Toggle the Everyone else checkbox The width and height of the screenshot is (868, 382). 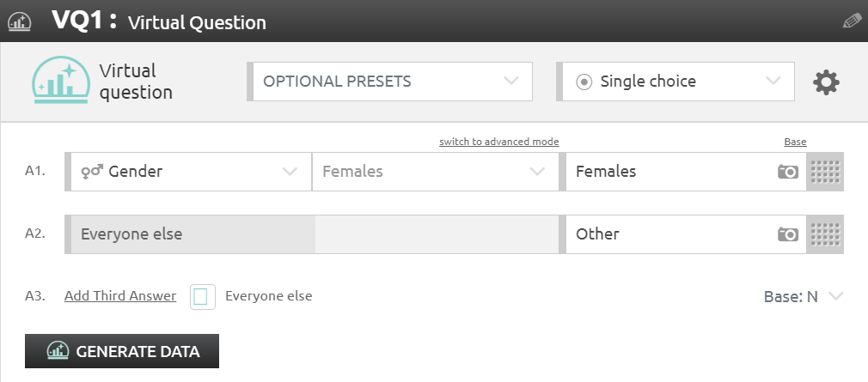(x=202, y=296)
